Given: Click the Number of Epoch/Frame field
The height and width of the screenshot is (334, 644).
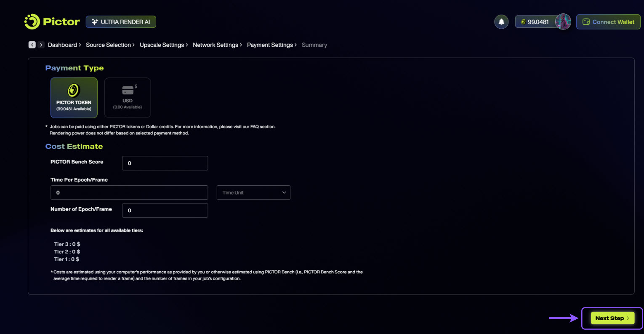Looking at the screenshot, I should click(x=165, y=211).
